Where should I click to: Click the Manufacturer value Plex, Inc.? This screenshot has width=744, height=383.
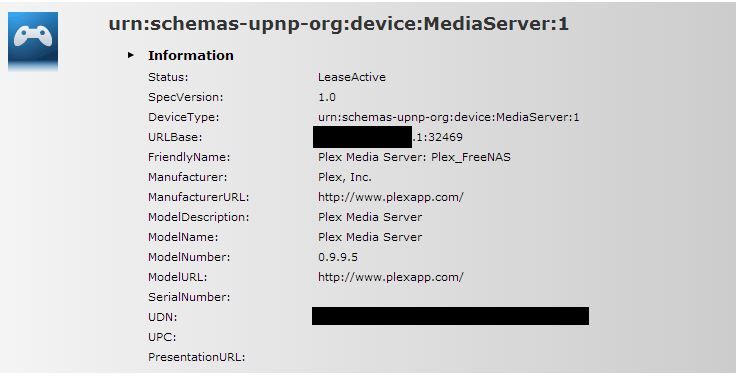point(344,177)
